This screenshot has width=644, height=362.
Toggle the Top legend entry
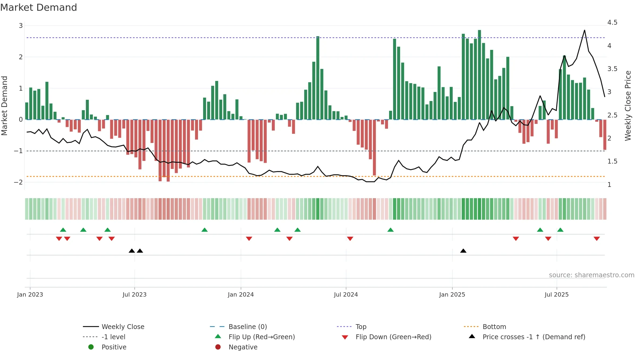pyautogui.click(x=352, y=327)
